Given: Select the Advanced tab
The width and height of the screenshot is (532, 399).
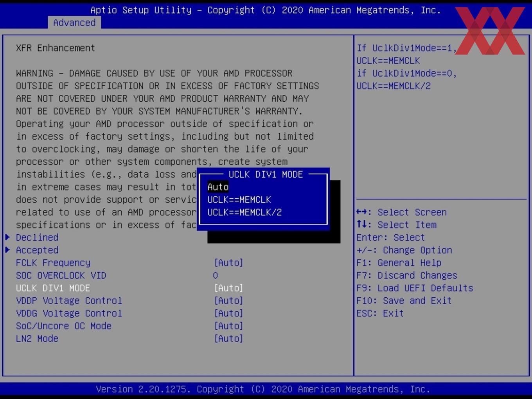Looking at the screenshot, I should coord(74,23).
